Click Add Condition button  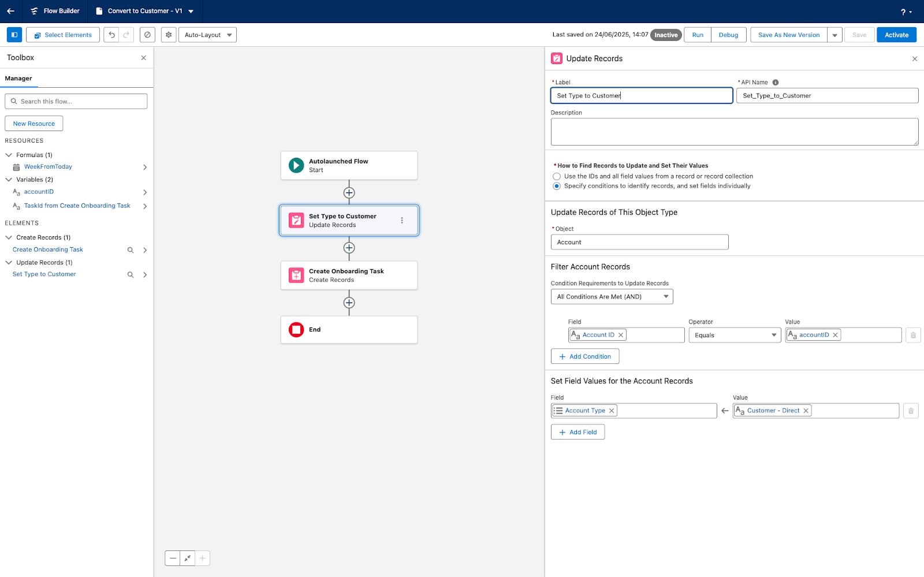585,356
